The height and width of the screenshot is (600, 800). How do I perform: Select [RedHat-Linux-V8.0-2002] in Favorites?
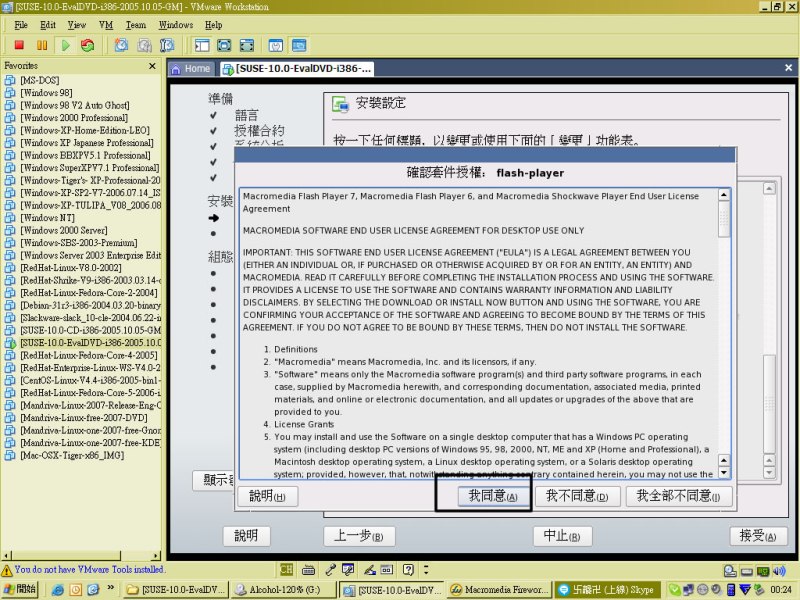71,268
